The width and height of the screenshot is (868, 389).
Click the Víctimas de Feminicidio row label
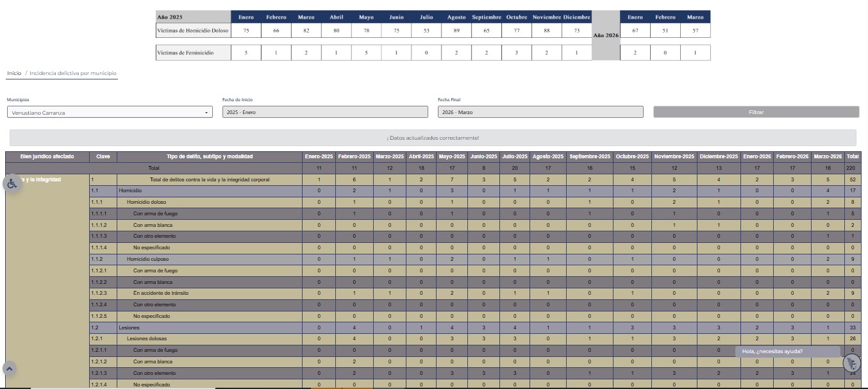(193, 53)
